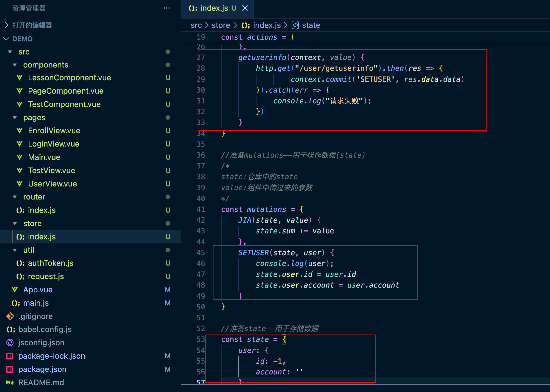The width and height of the screenshot is (550, 392).
Task: Click the npm icon beside package.json
Action: tap(10, 369)
